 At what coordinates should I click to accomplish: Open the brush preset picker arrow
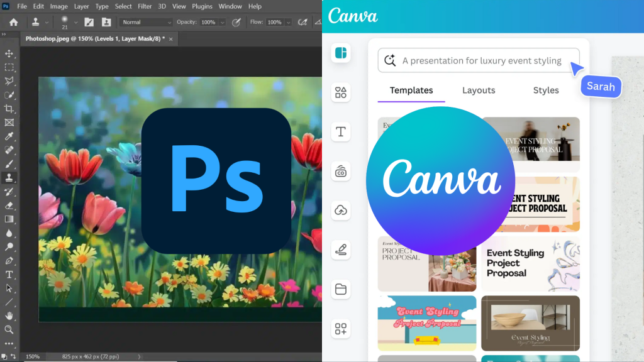tap(76, 23)
